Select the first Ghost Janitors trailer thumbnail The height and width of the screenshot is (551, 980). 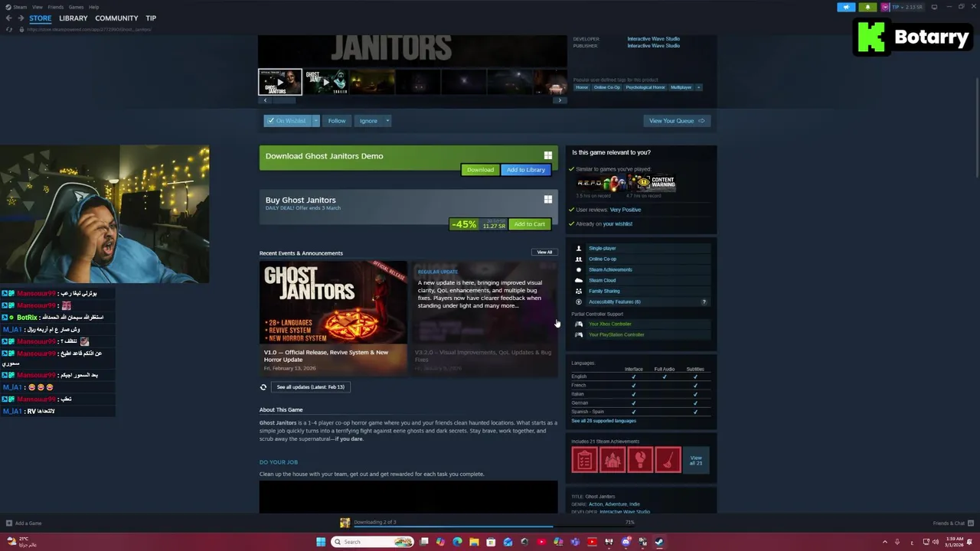pos(280,82)
